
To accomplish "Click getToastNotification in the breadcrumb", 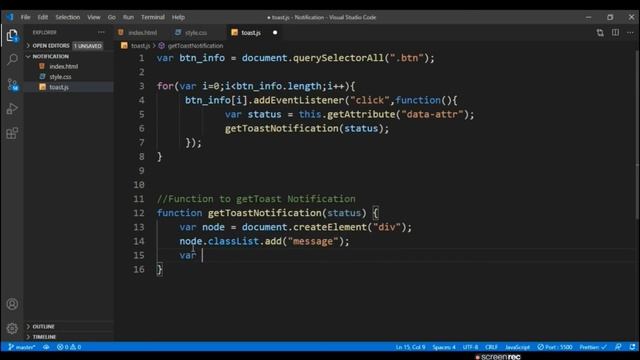I will pos(195,46).
